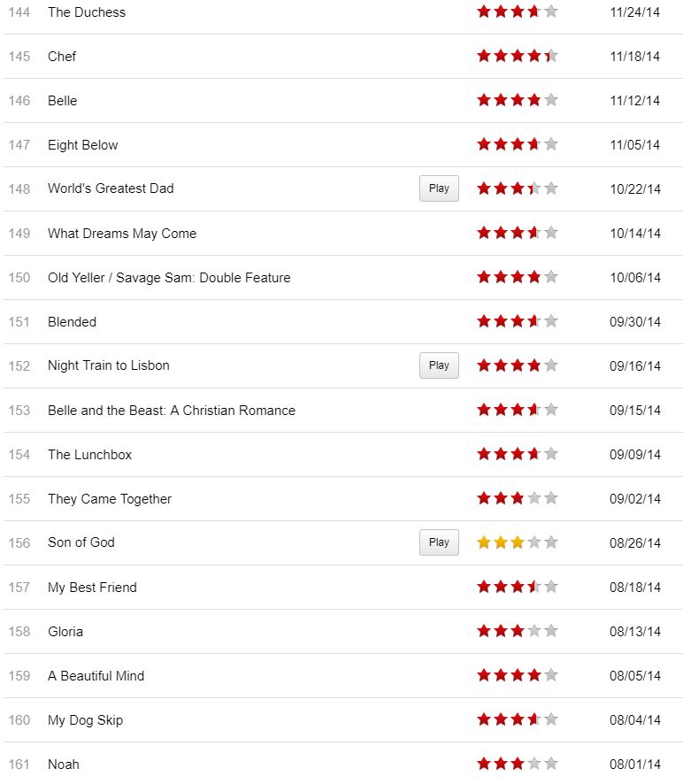This screenshot has width=683, height=784.
Task: Click the fifth star for The Duchess
Action: coord(551,12)
